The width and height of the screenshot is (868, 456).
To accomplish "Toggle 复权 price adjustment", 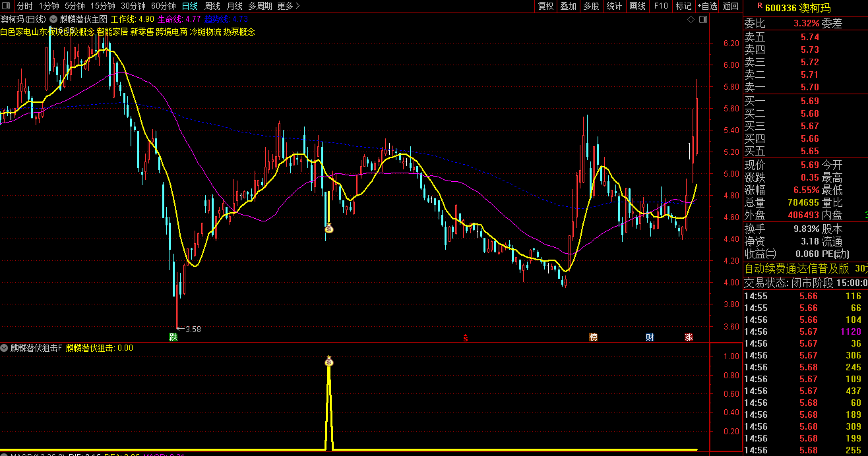I will tap(545, 6).
